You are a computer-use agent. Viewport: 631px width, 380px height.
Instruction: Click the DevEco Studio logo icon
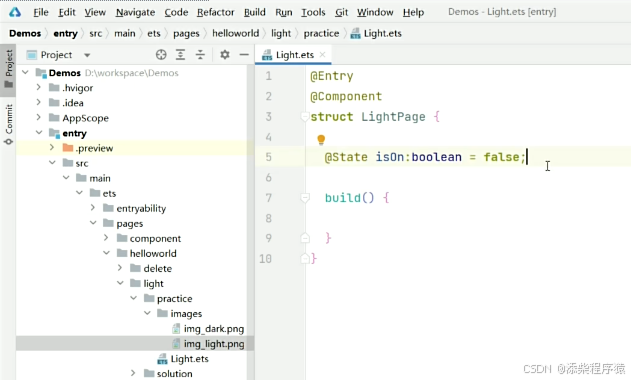pyautogui.click(x=15, y=12)
